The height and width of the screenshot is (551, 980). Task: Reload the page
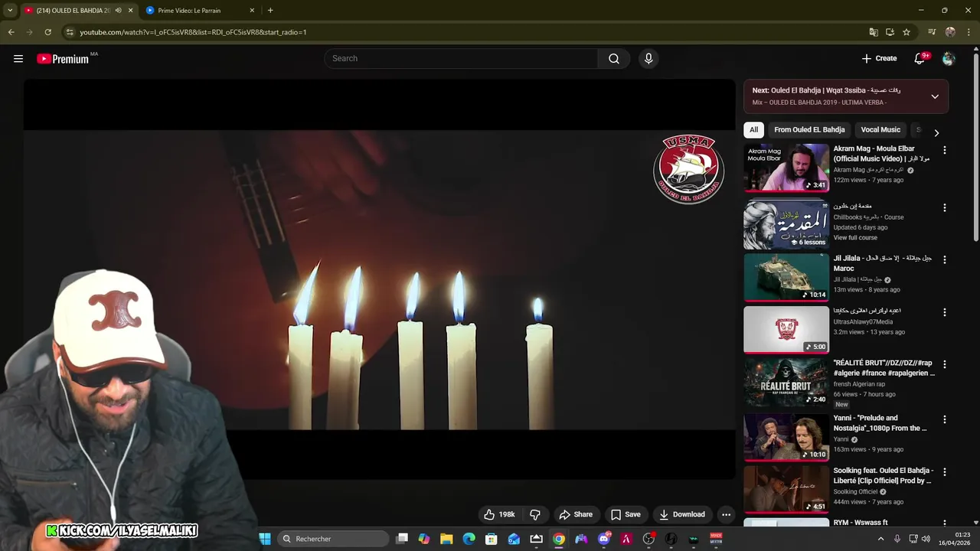(47, 32)
